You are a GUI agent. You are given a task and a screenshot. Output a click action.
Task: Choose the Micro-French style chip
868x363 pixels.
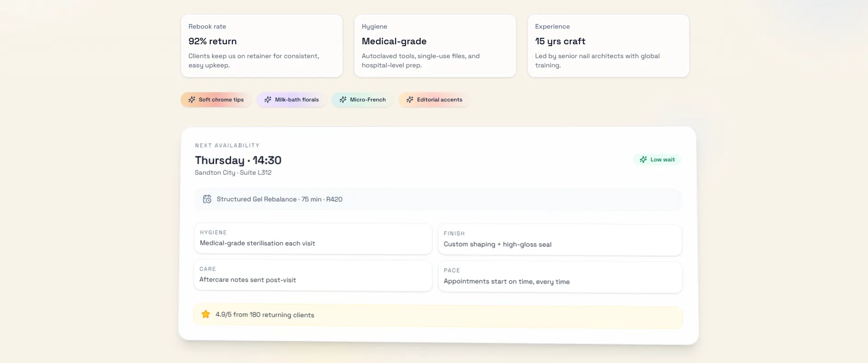click(x=362, y=100)
